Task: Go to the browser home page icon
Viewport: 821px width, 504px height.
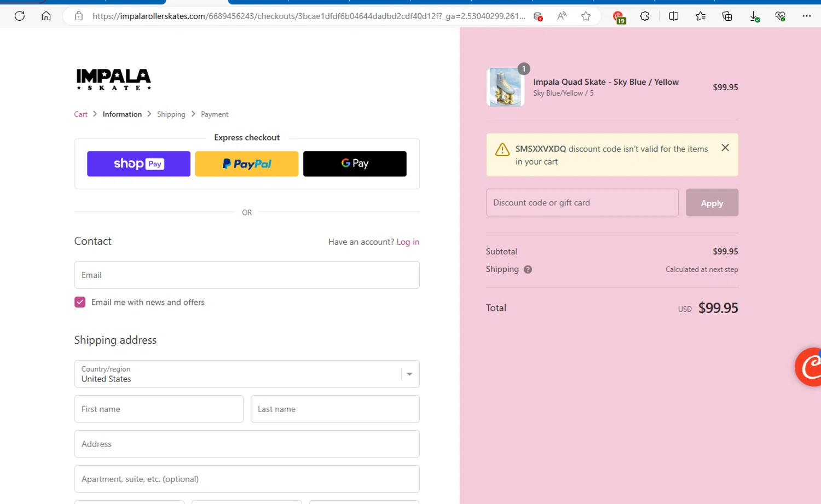Action: [46, 16]
